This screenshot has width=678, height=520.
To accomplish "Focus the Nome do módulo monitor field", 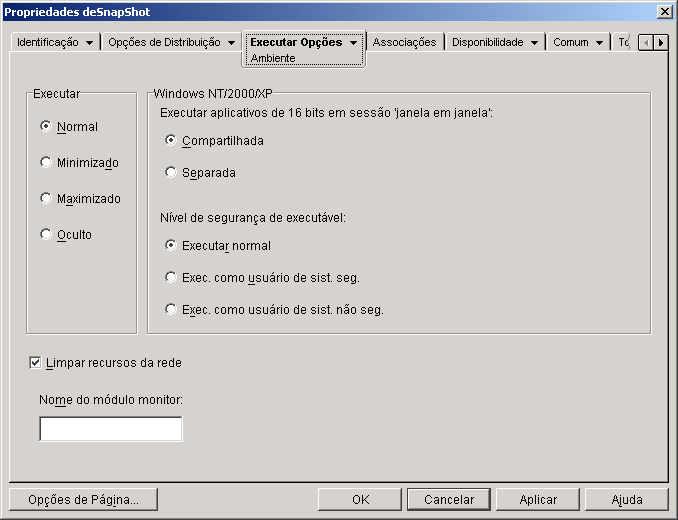I will pos(111,429).
